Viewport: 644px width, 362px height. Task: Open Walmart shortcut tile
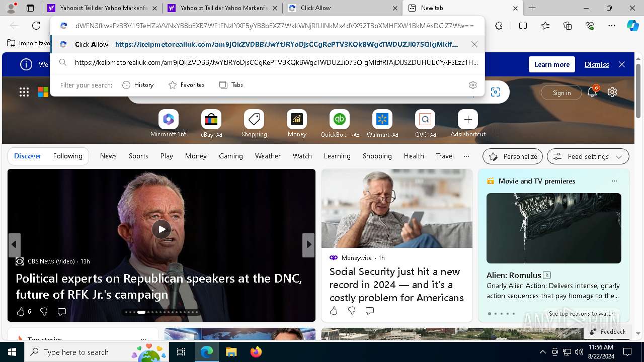pos(382,124)
